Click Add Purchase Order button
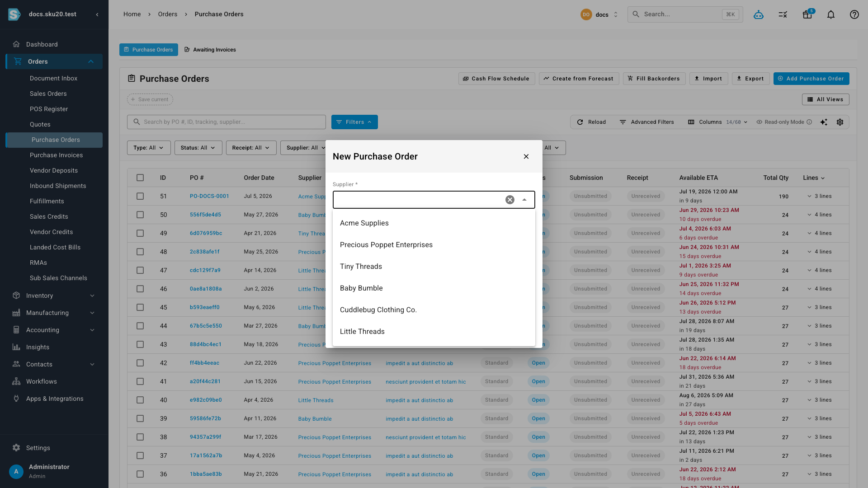The width and height of the screenshot is (868, 488). [811, 79]
